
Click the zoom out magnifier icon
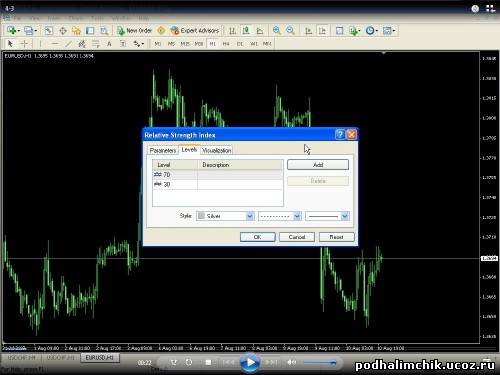point(290,31)
